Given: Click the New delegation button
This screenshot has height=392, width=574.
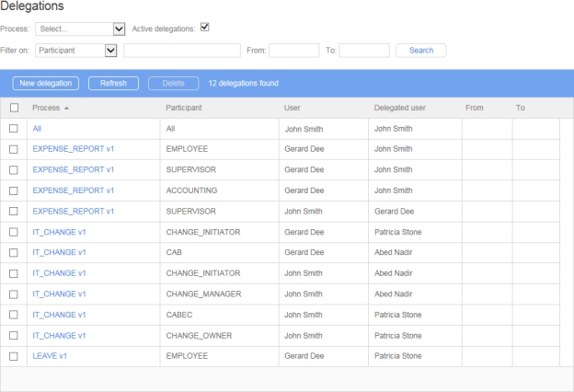Looking at the screenshot, I should pyautogui.click(x=46, y=84).
